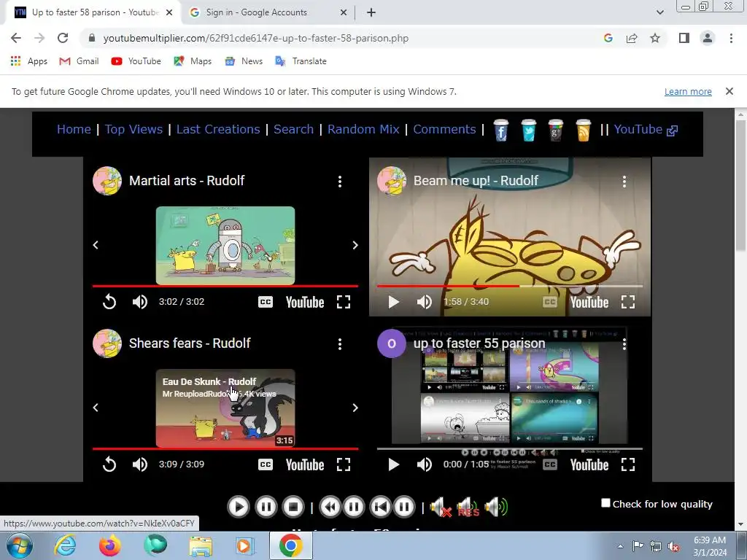Open the external YouTube link in nav
The width and height of the screenshot is (747, 560).
click(646, 130)
